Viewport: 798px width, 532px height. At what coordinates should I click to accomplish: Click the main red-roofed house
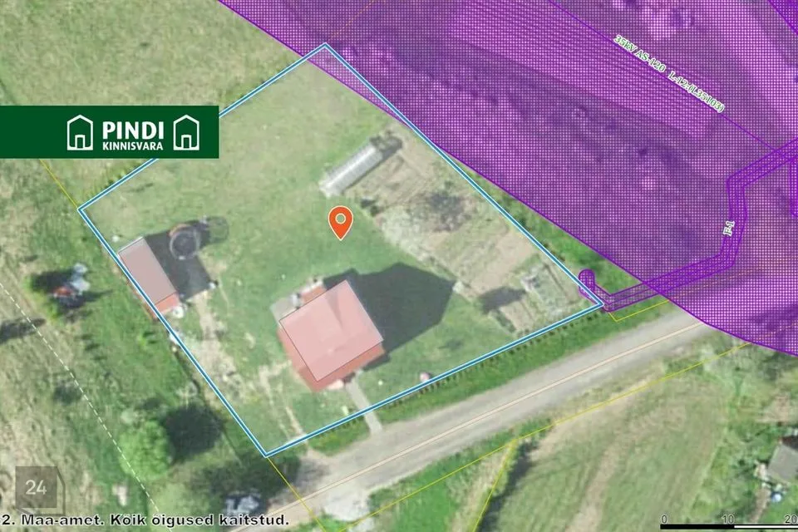pyautogui.click(x=330, y=335)
